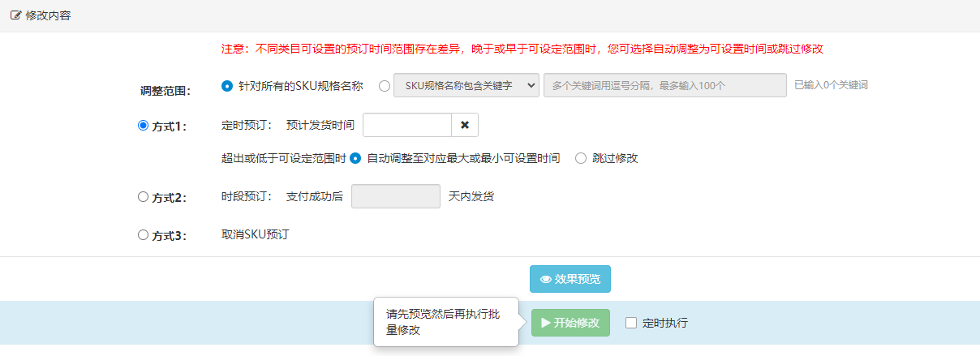Select the SKU keyword filter radio button

[385, 85]
